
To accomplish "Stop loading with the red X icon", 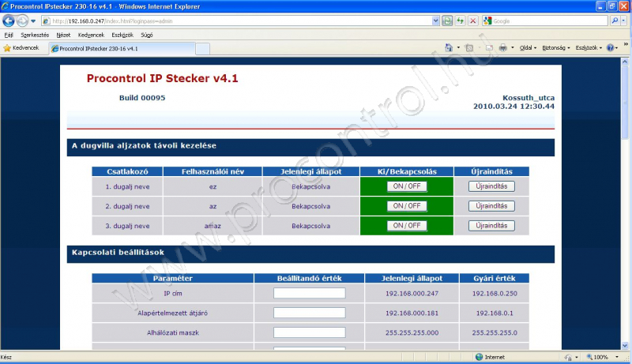I will pyautogui.click(x=473, y=21).
